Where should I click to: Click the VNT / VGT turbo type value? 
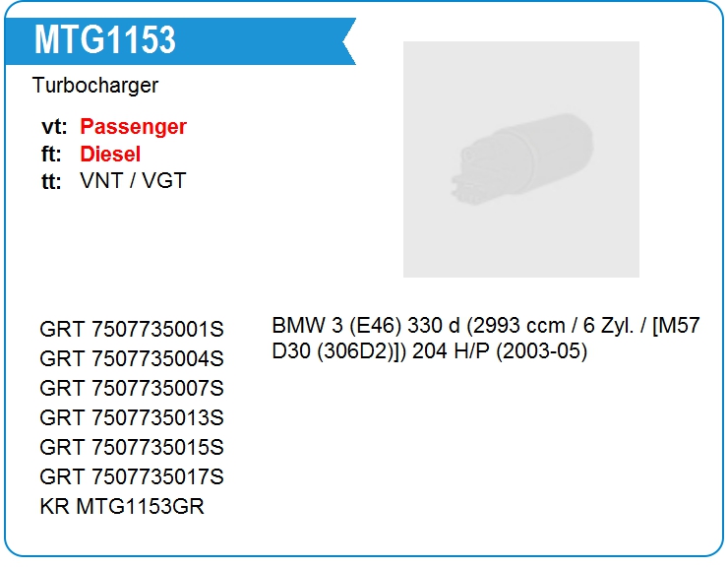(x=133, y=181)
